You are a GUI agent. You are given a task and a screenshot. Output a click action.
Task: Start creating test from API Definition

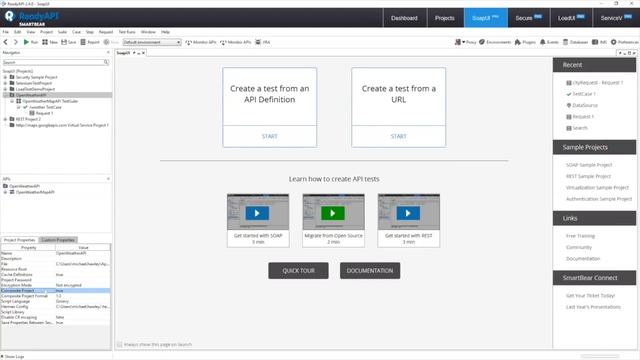click(x=269, y=136)
